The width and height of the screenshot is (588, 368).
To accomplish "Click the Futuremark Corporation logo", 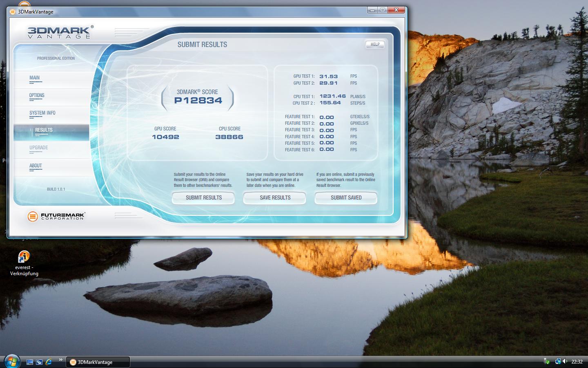I will (56, 216).
